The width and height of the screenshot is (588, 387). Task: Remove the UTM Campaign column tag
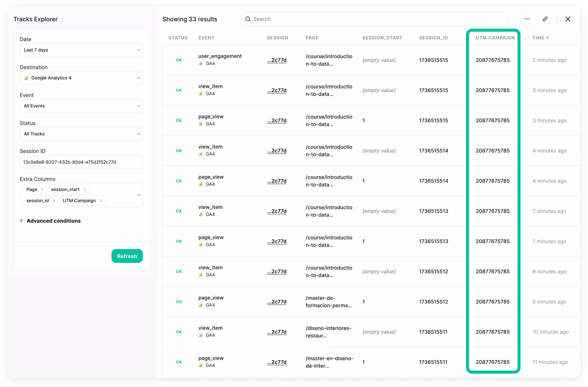[101, 201]
